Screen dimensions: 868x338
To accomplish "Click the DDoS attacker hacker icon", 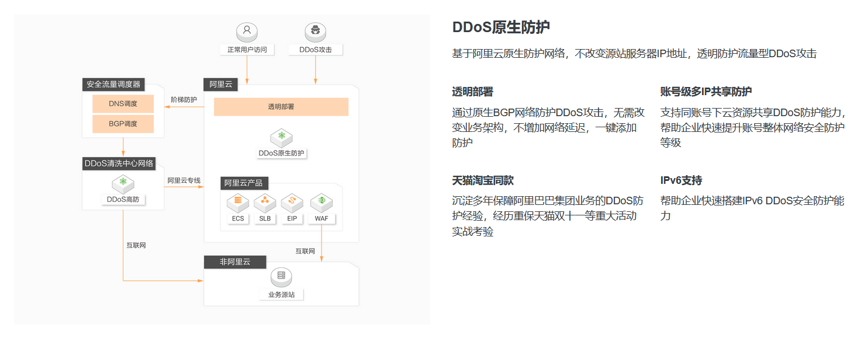I will [x=316, y=31].
